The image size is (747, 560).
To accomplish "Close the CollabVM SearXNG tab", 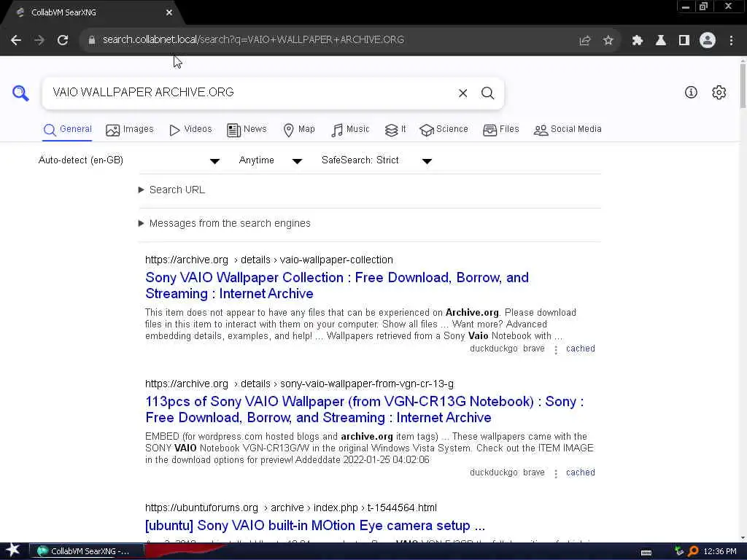I will point(169,13).
